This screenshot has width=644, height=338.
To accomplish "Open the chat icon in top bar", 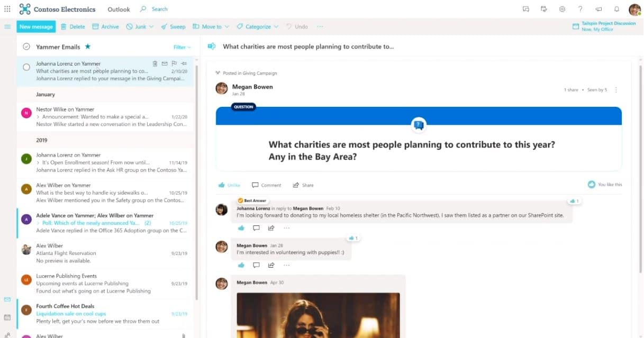I will click(525, 9).
